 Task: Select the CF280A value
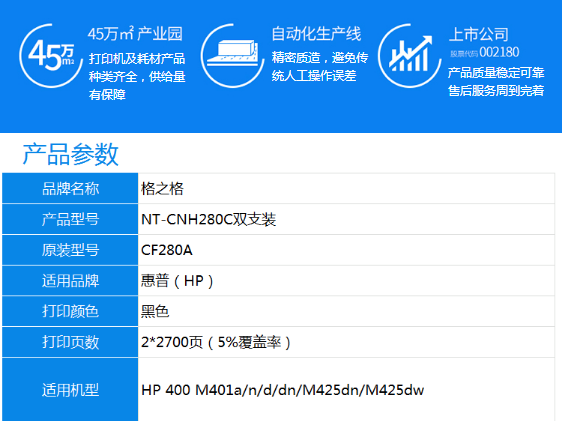[167, 251]
